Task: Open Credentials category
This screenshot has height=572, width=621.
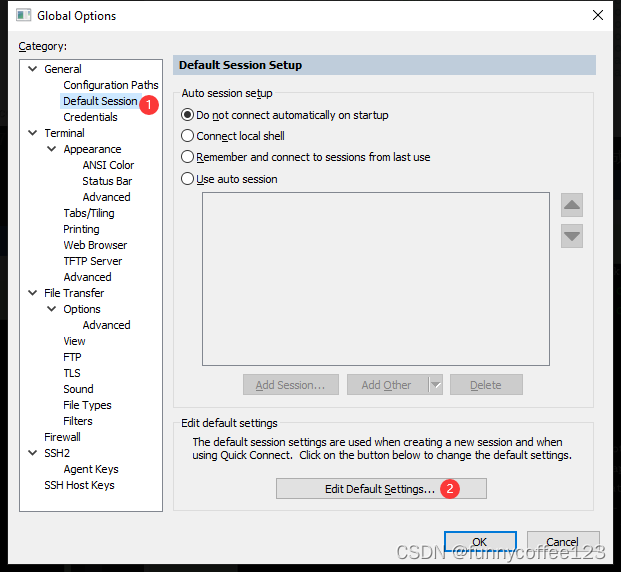Action: pyautogui.click(x=90, y=117)
